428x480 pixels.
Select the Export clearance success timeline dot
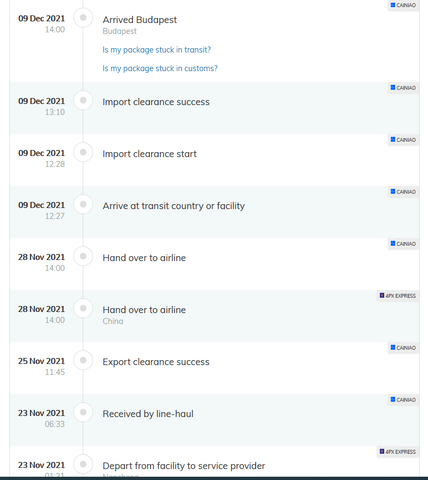click(83, 360)
